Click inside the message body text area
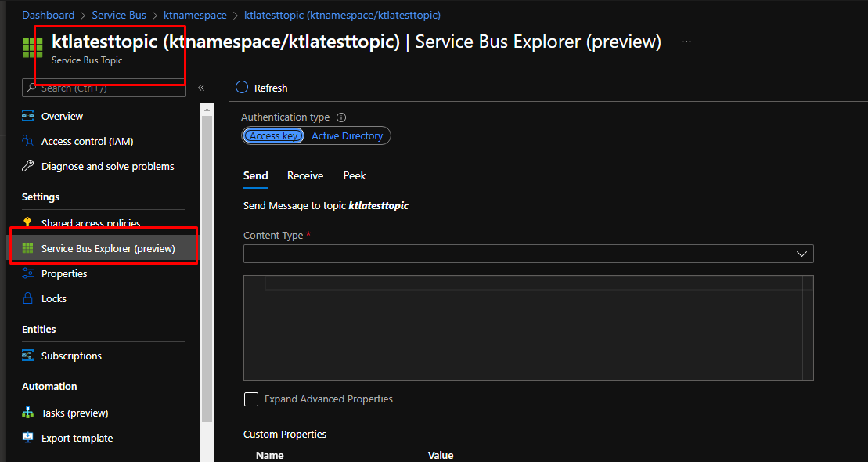This screenshot has width=868, height=462. pyautogui.click(x=528, y=329)
